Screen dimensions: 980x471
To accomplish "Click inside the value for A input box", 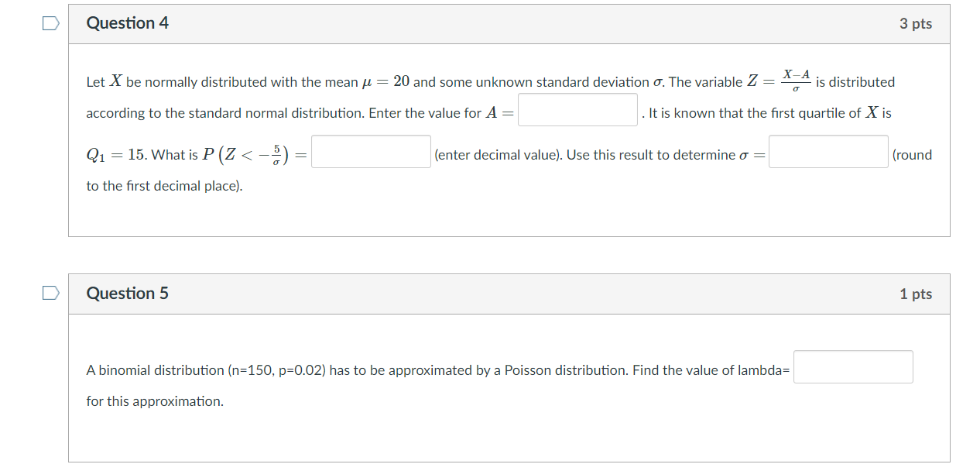I will (x=577, y=109).
